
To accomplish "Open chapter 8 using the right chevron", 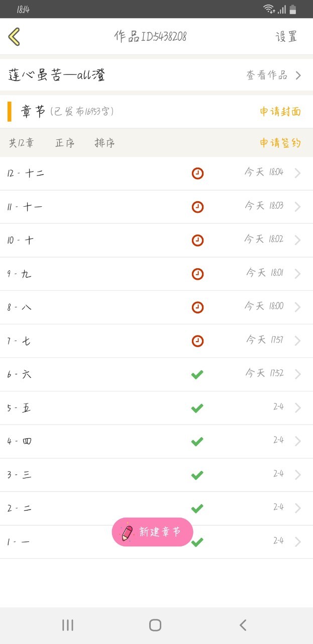I will (298, 307).
